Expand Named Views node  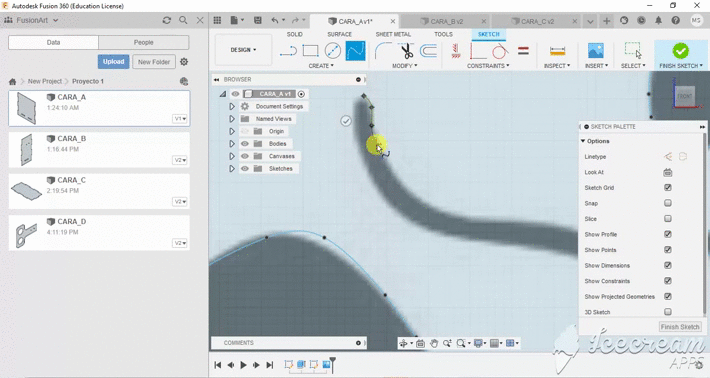[x=232, y=119]
